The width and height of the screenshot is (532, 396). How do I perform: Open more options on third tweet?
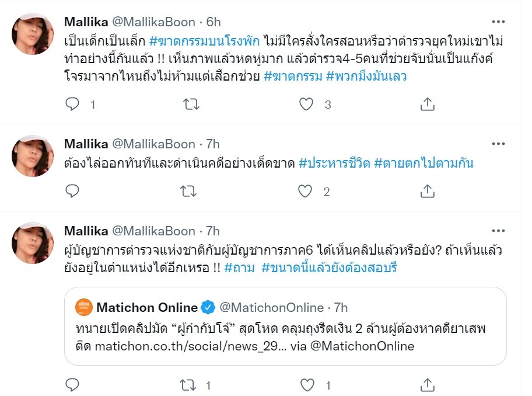click(498, 231)
